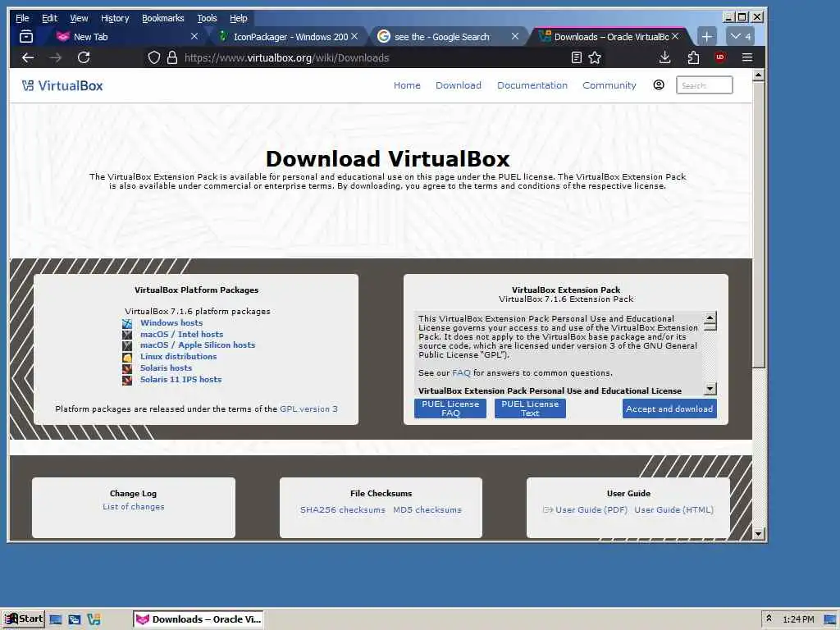The width and height of the screenshot is (840, 630).
Task: Close the Google Search tab
Action: click(515, 36)
